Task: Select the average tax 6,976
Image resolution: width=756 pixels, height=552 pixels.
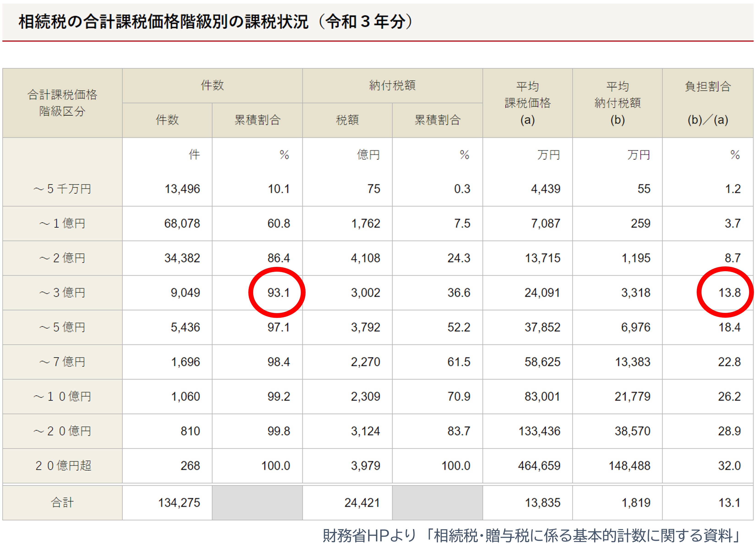Action: click(x=636, y=328)
